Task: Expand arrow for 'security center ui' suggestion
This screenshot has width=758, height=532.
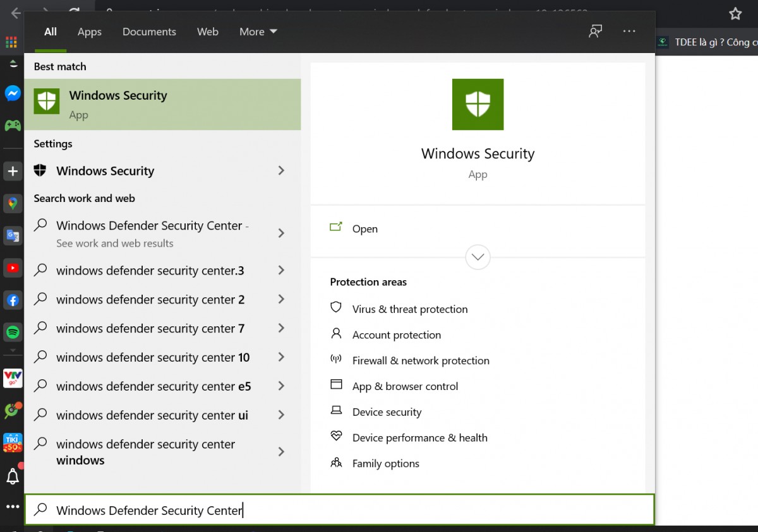Action: (x=281, y=415)
